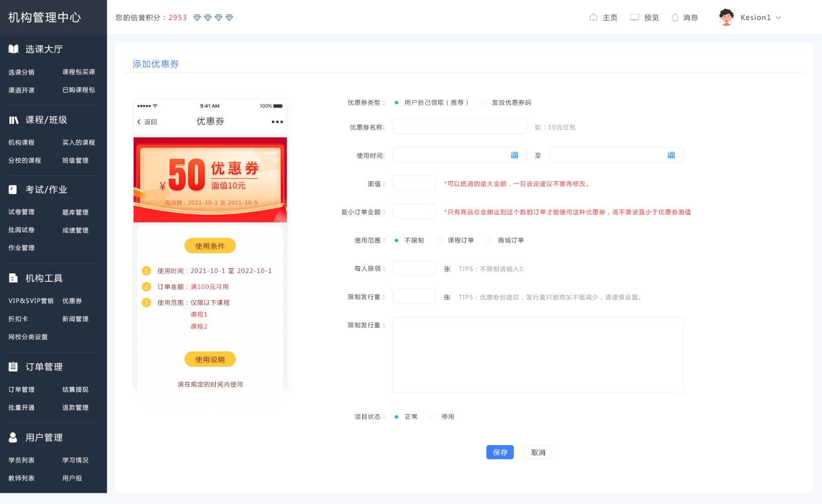The width and height of the screenshot is (822, 504).
Task: Open 新闻管理 in the sidebar
Action: coord(75,319)
